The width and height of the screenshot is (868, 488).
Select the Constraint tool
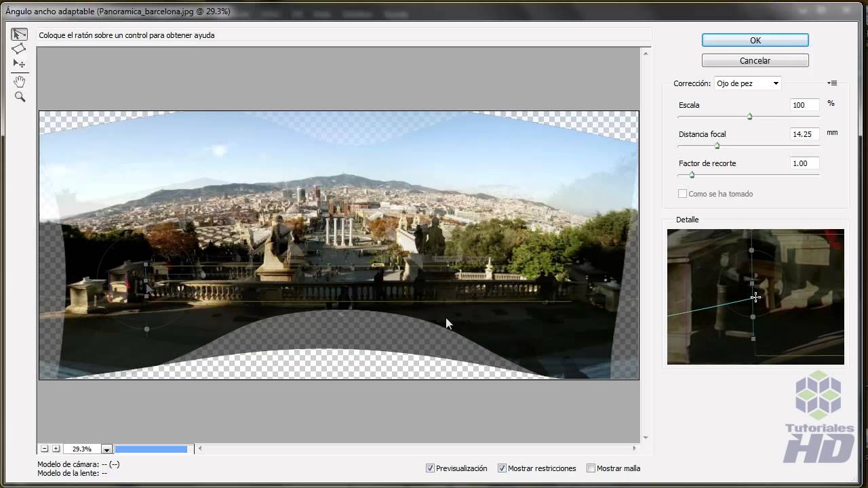tap(19, 34)
